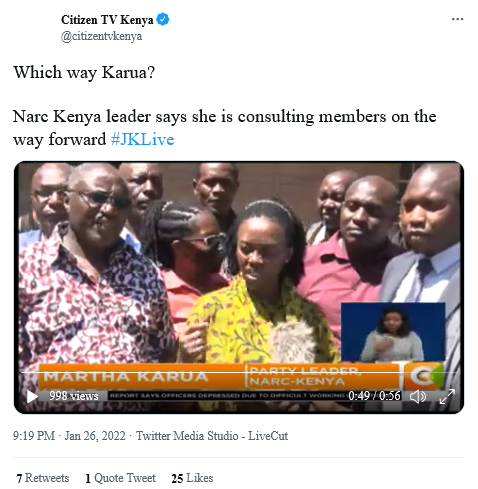Click the tweet text 'Which way Karua?'
This screenshot has height=489, width=478.
point(84,72)
